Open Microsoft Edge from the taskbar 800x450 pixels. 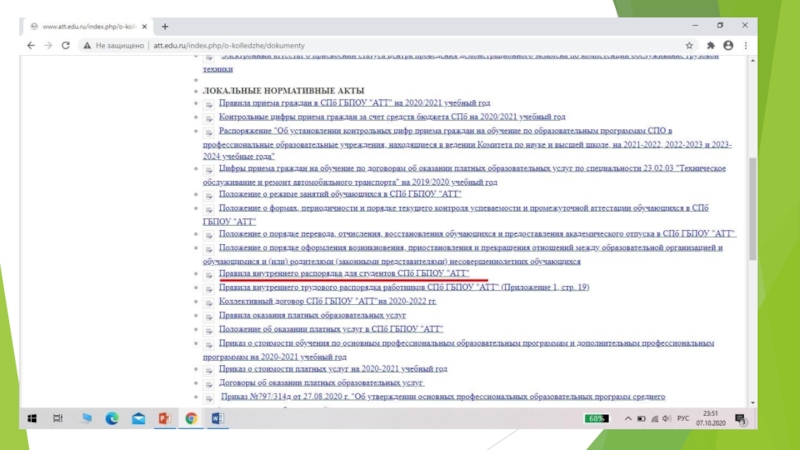(112, 418)
